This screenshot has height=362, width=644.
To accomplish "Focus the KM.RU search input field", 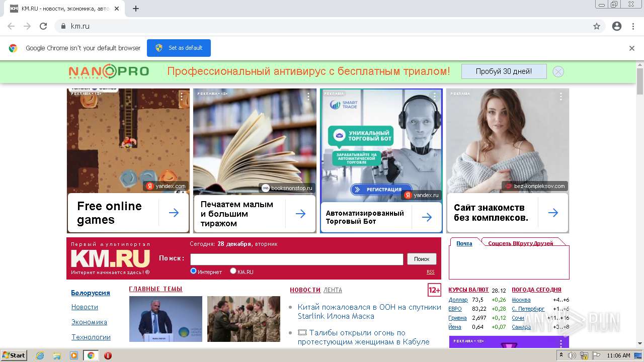I will (x=297, y=259).
